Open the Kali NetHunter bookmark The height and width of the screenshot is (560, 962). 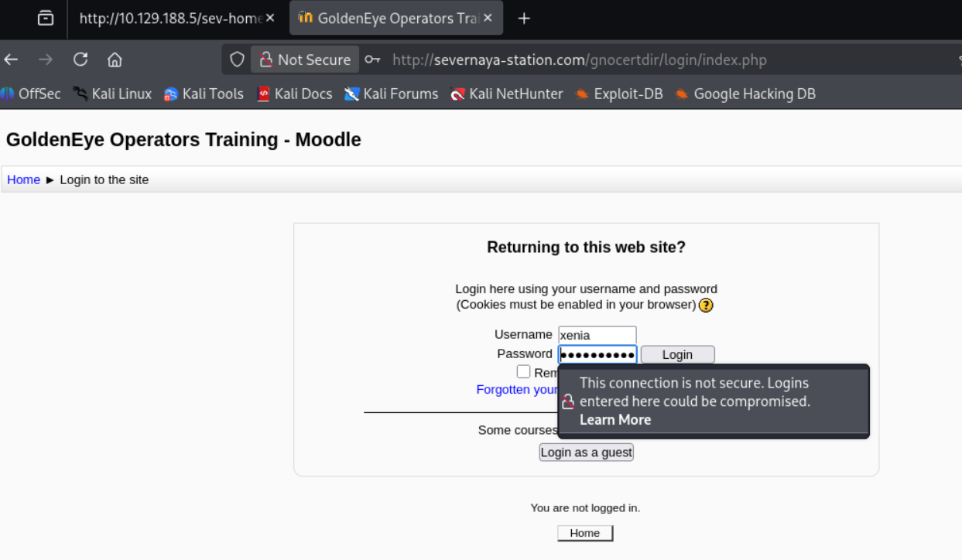point(507,94)
